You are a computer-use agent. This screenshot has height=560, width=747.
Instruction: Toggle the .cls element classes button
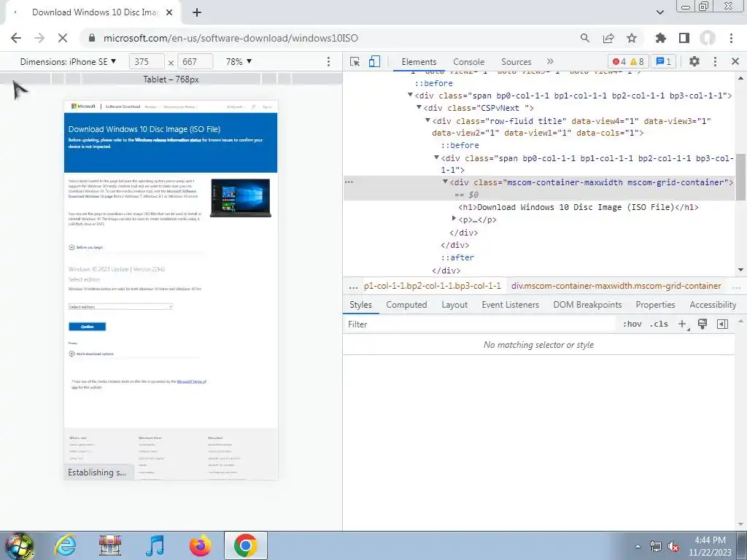click(659, 324)
